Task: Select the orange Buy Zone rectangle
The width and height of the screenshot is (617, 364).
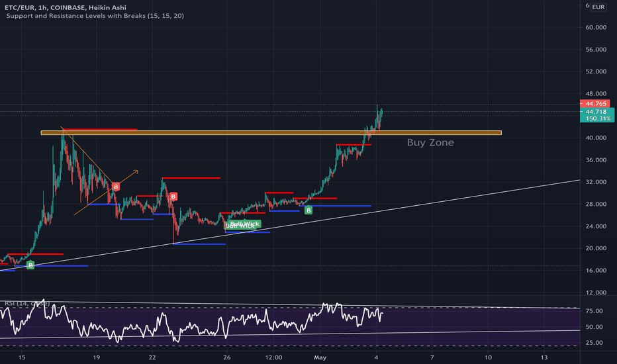Action: point(271,132)
